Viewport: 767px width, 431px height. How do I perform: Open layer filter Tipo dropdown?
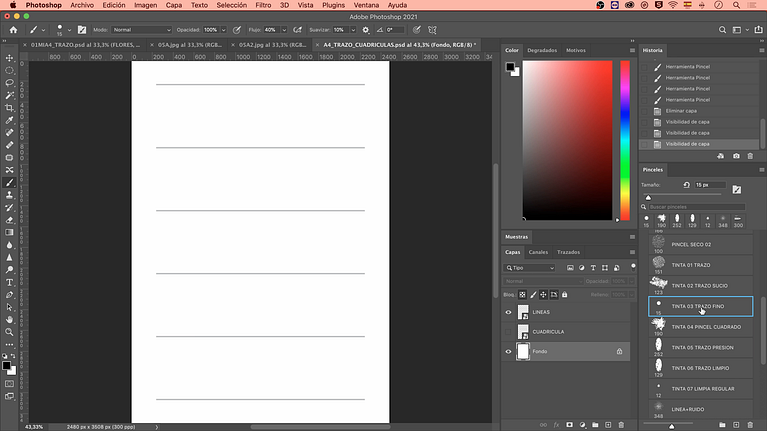pyautogui.click(x=530, y=268)
